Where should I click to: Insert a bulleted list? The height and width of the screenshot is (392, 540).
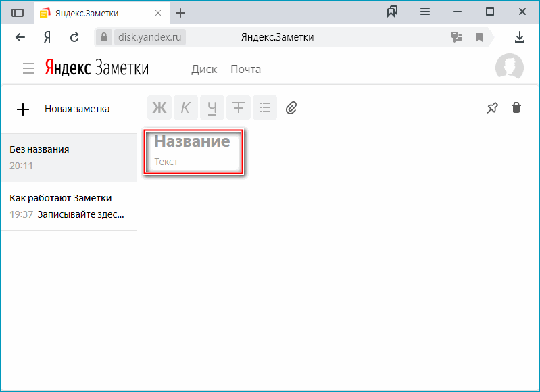point(265,107)
